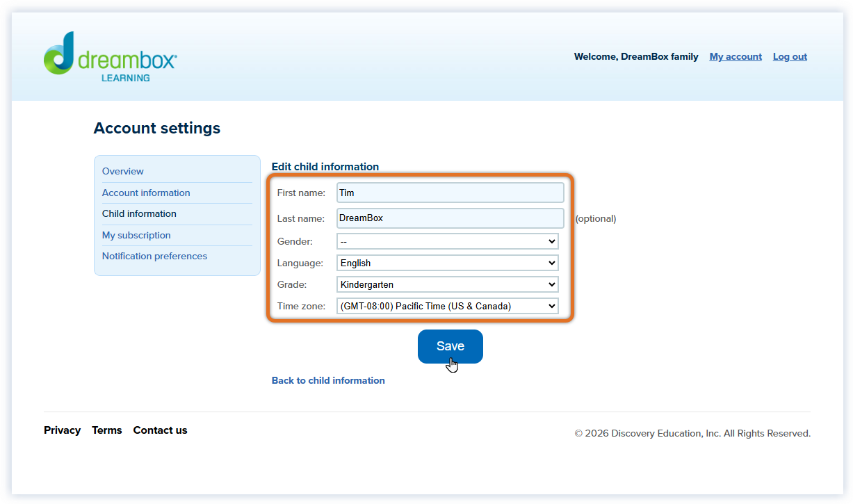Open My subscription in sidebar

[x=136, y=235]
